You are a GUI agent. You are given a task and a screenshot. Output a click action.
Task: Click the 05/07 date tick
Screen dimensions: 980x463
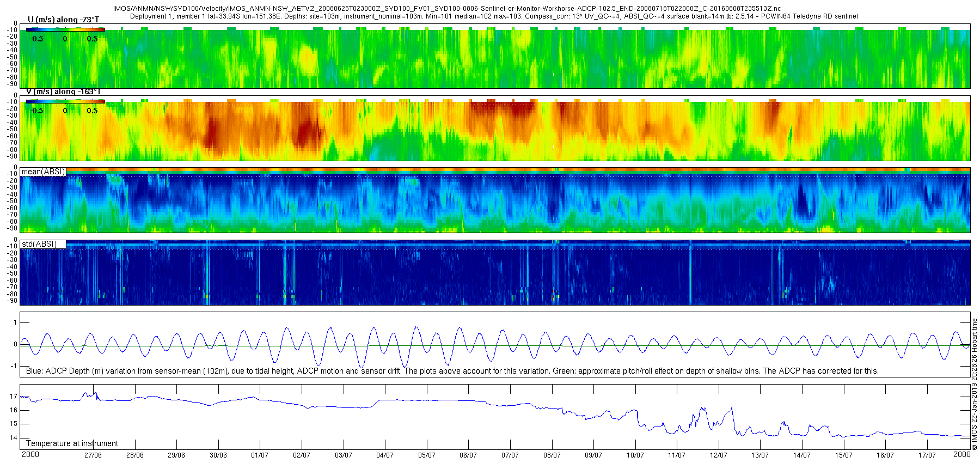(x=427, y=455)
